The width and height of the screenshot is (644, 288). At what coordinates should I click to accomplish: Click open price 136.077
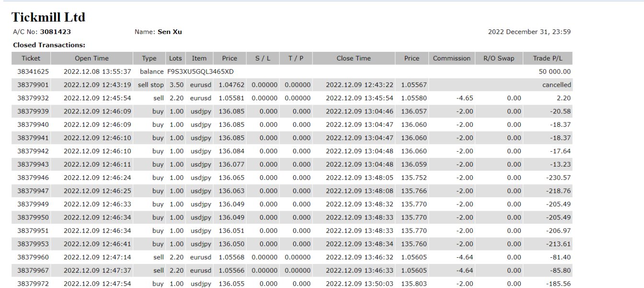point(231,165)
